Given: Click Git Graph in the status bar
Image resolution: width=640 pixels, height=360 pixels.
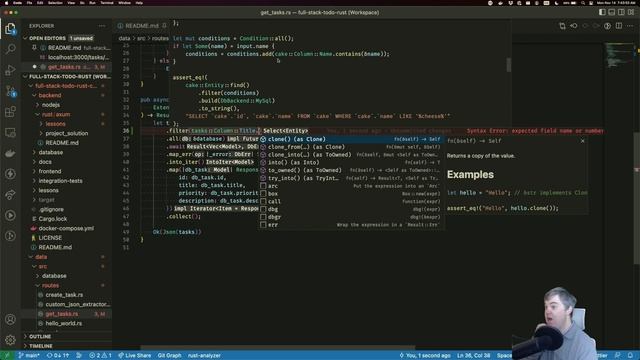Looking at the screenshot, I should tap(169, 356).
